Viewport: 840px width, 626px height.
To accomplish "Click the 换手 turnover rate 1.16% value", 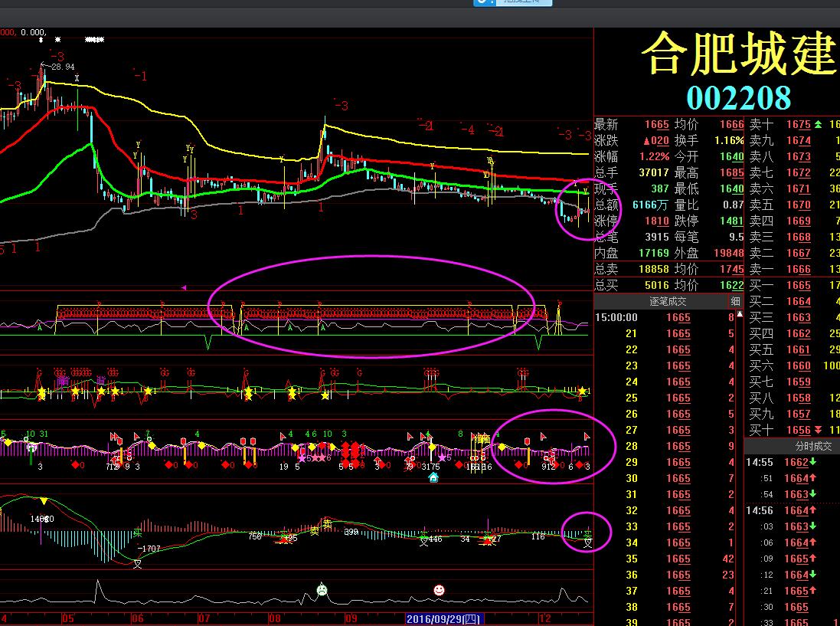I will [x=728, y=140].
